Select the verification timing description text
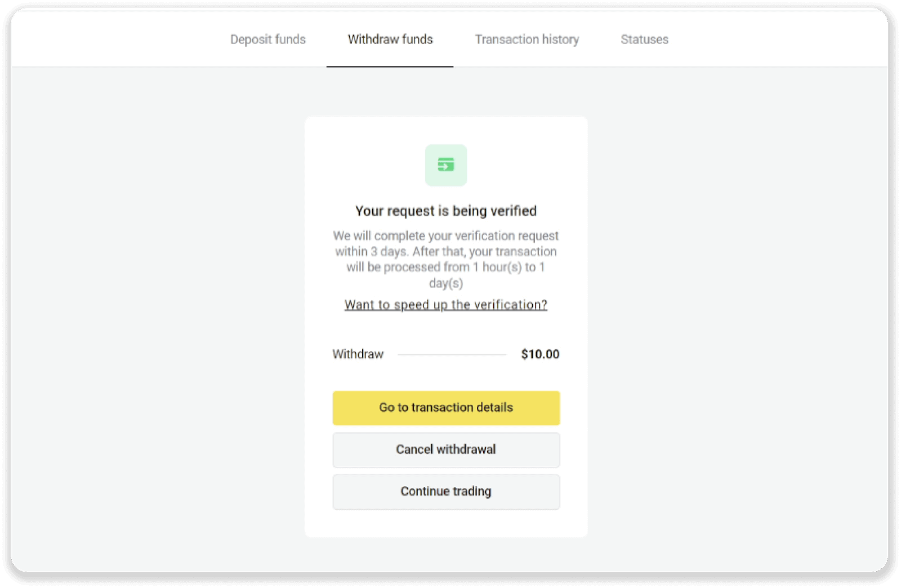Viewport: 901px width, 588px height. (445, 259)
